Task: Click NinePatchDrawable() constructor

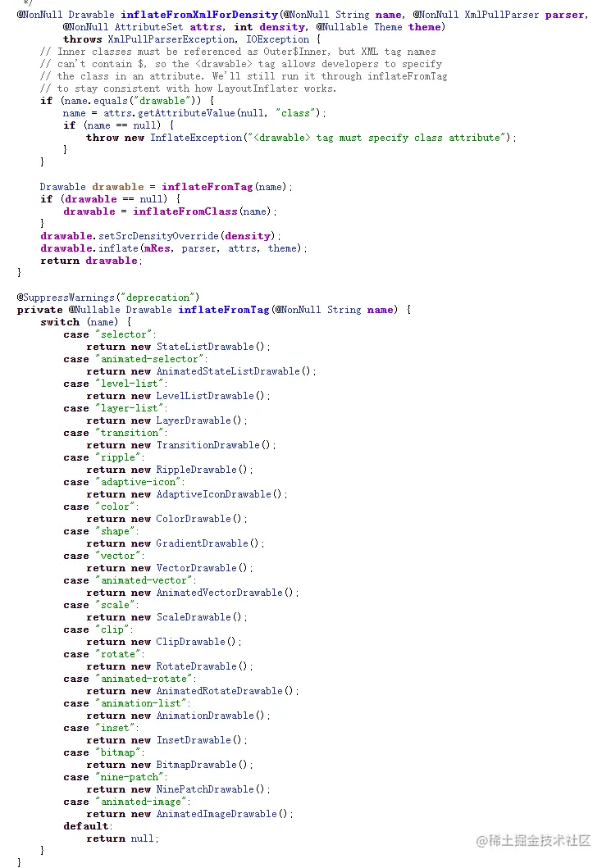Action: (211, 789)
